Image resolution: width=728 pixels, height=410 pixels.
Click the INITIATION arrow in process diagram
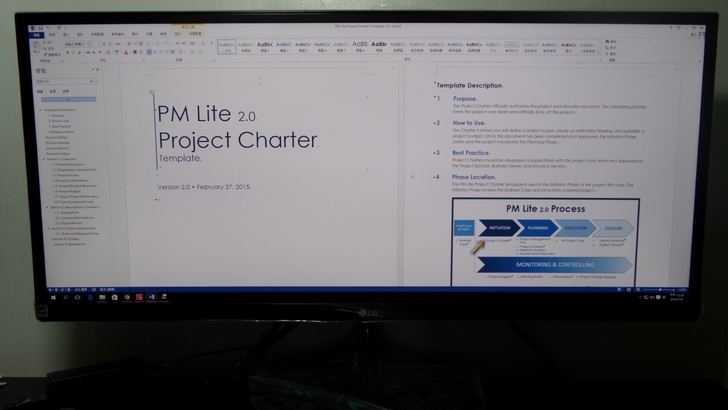tap(500, 228)
